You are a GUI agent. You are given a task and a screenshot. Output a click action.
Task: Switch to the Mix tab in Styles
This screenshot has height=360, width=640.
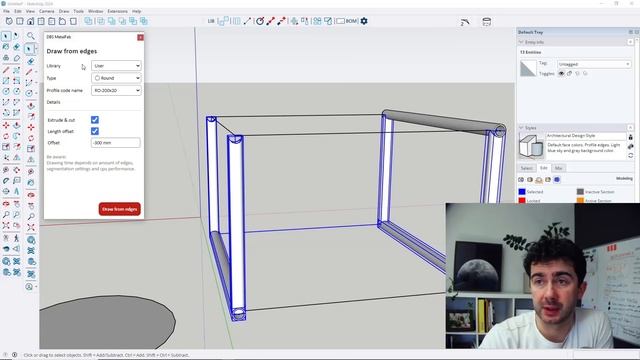click(x=558, y=168)
